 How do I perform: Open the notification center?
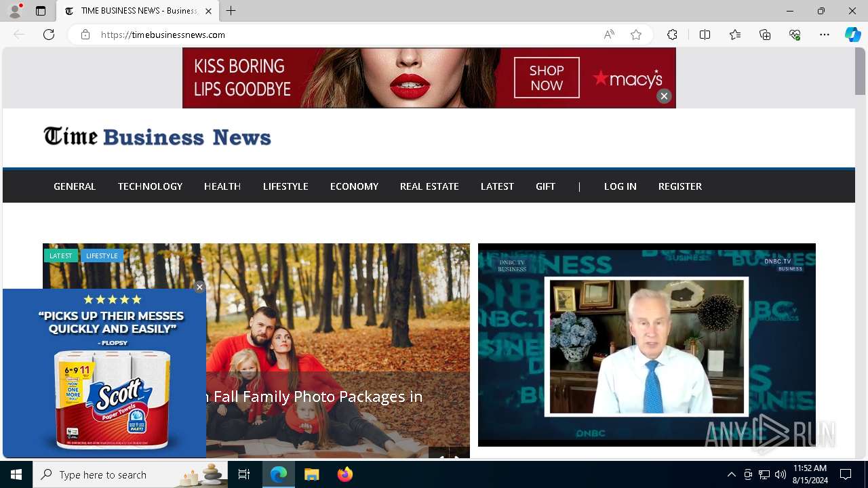[846, 474]
